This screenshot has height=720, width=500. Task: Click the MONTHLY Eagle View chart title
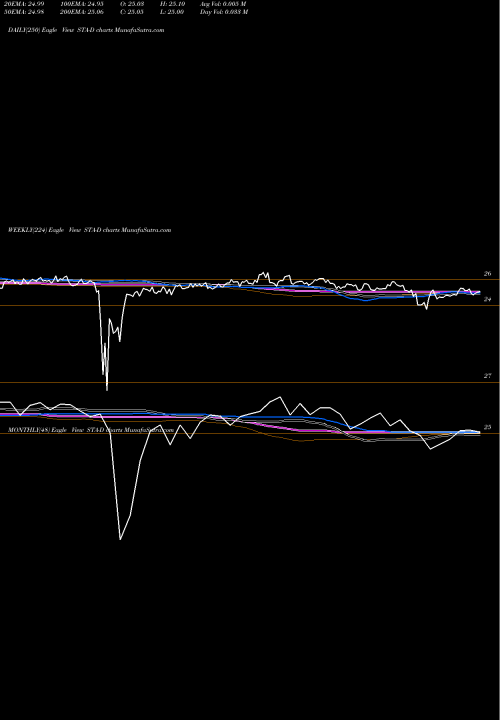click(x=91, y=430)
